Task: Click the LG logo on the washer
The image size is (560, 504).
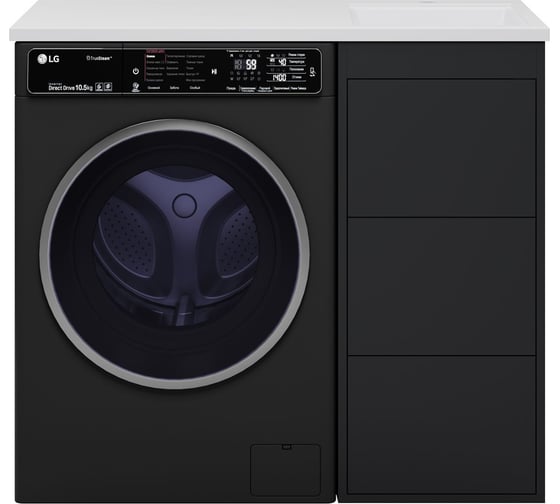Action: point(49,59)
